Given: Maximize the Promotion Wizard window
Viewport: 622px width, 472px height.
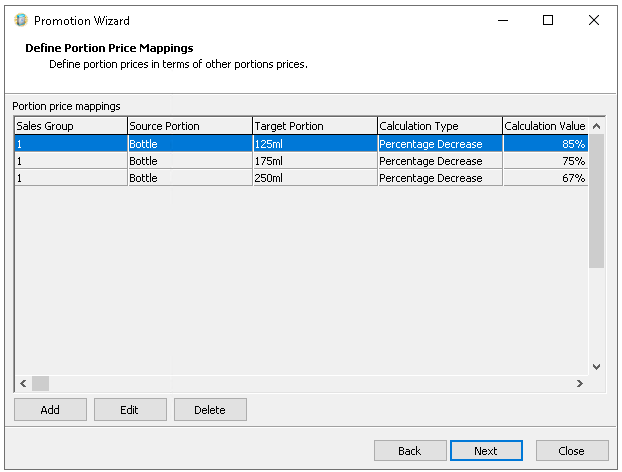Looking at the screenshot, I should tap(548, 20).
